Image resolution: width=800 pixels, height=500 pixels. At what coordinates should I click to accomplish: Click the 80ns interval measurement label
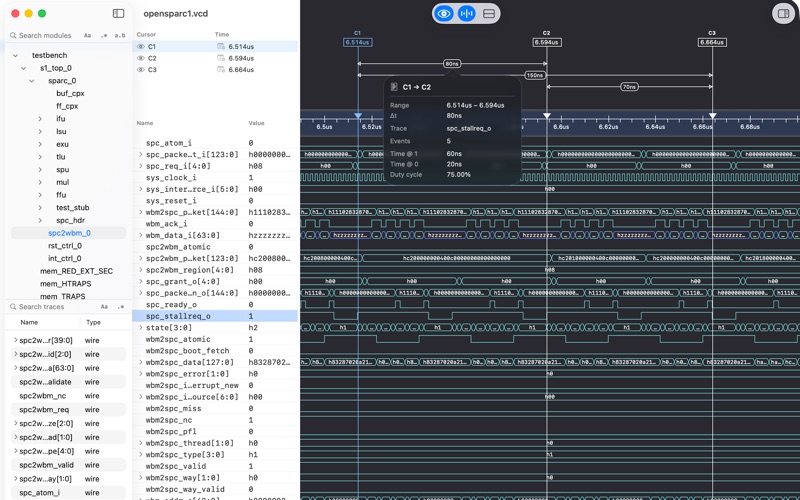coord(452,64)
